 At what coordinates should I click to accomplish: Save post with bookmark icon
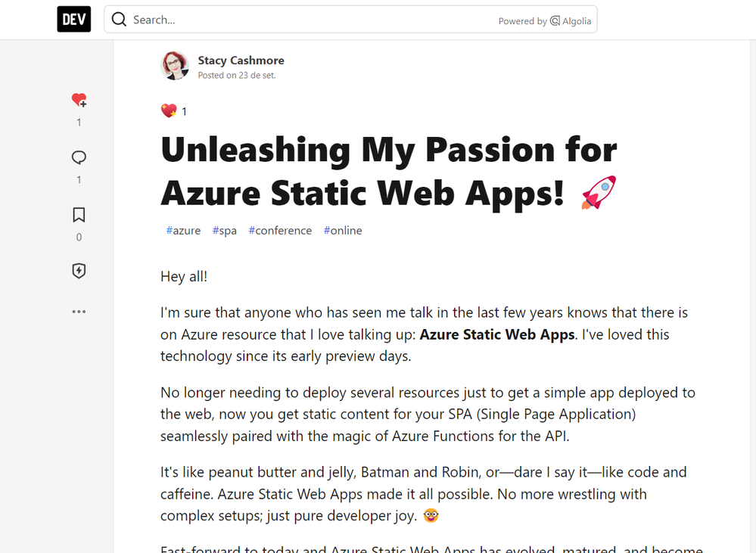pos(79,215)
